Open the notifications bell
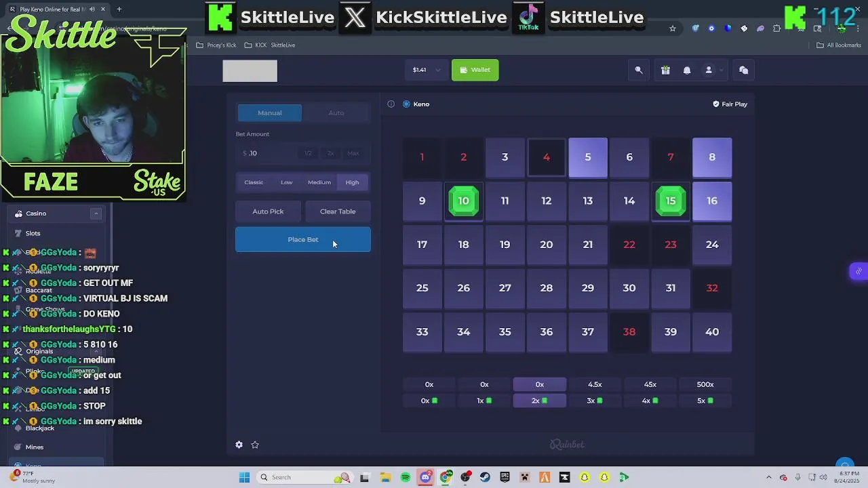This screenshot has width=868, height=488. pos(687,70)
